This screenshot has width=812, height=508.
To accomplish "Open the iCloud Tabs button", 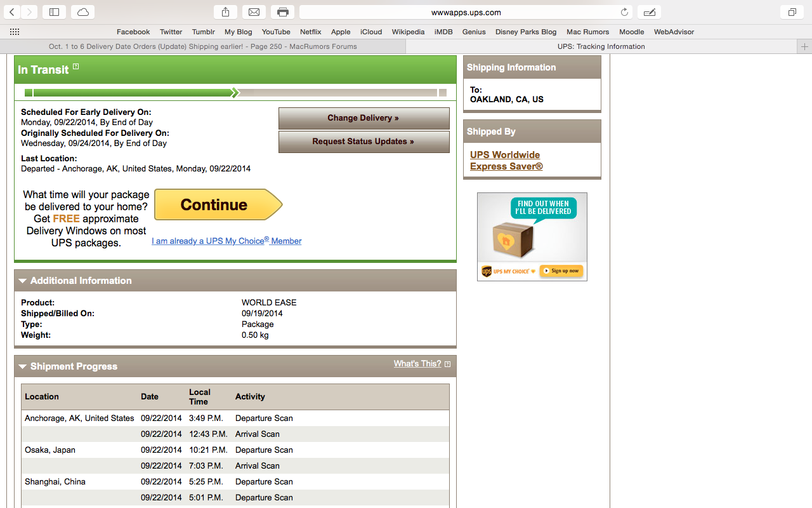I will (83, 12).
